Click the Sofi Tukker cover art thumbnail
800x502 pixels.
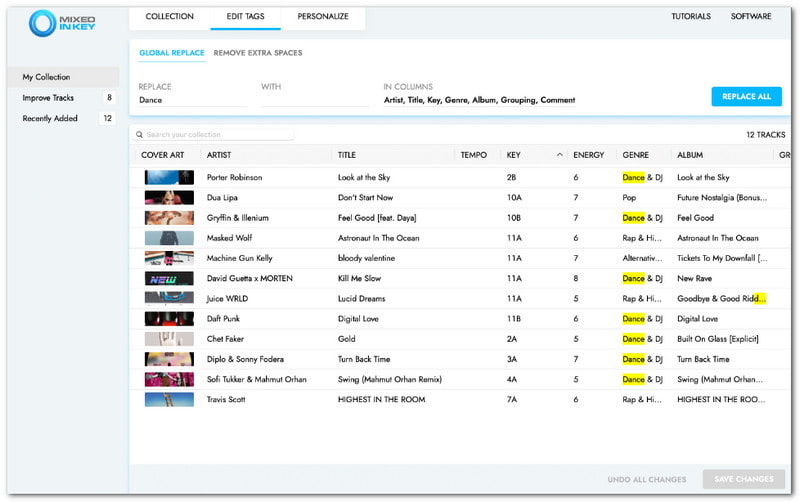(169, 379)
